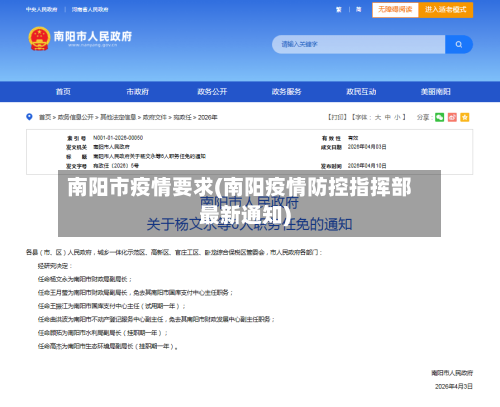Switch to simplified Chinese 简 link

click(x=359, y=10)
